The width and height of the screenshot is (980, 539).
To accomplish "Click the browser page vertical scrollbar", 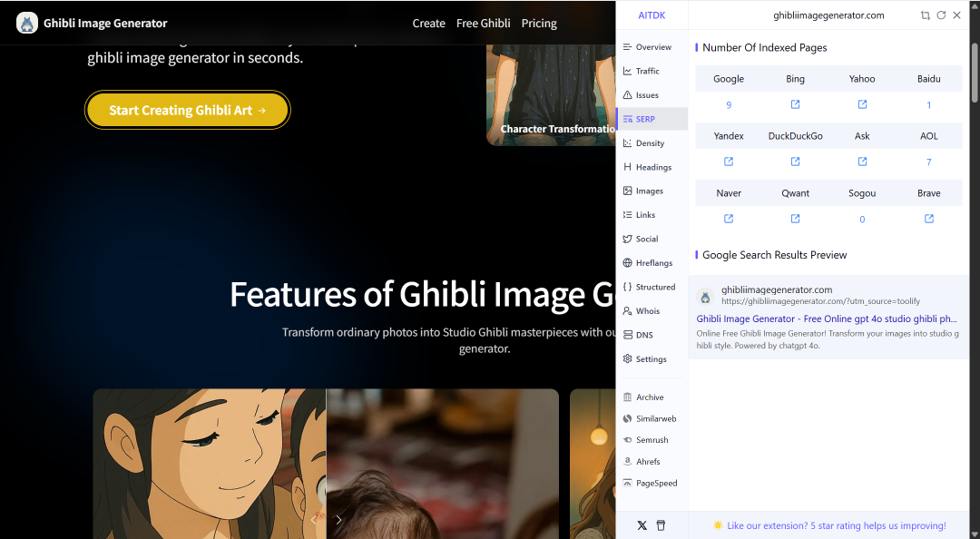I will tap(975, 73).
